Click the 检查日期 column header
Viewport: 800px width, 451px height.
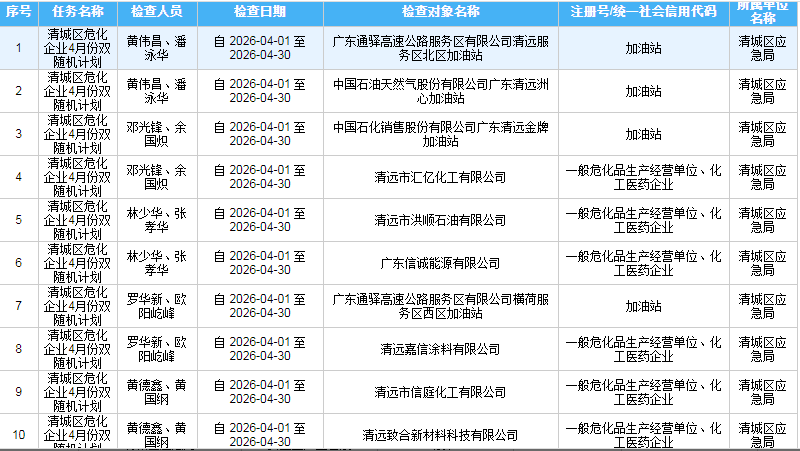pyautogui.click(x=259, y=13)
